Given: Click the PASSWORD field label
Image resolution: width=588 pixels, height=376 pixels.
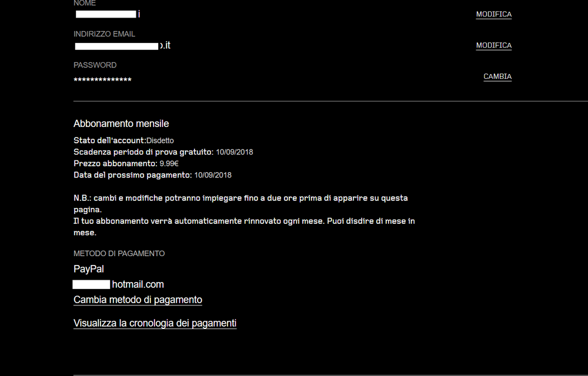Looking at the screenshot, I should tap(95, 65).
